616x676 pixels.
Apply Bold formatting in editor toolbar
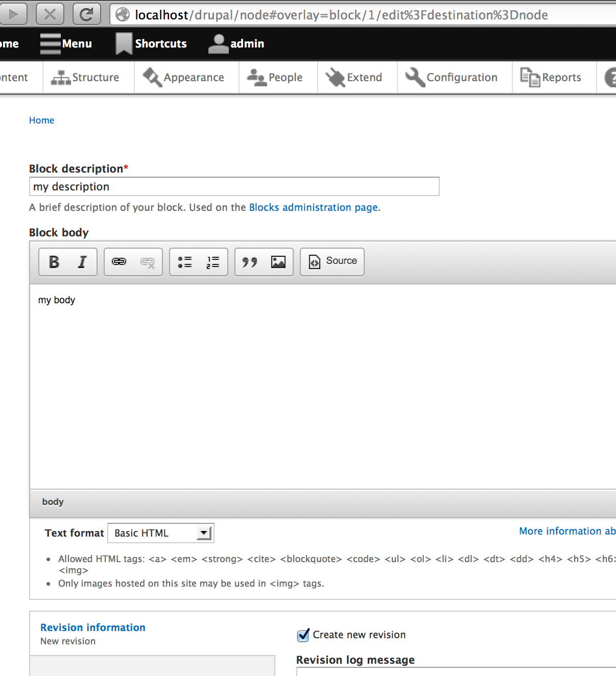(x=54, y=262)
